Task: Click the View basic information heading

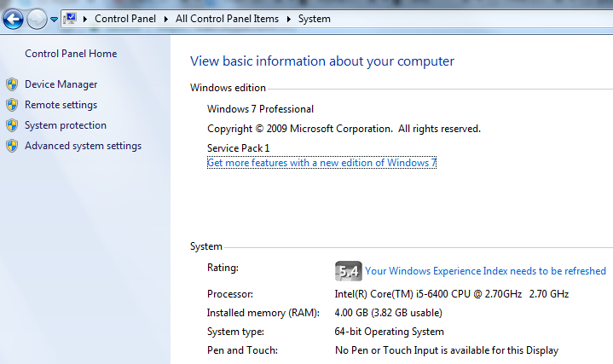Action: (322, 61)
